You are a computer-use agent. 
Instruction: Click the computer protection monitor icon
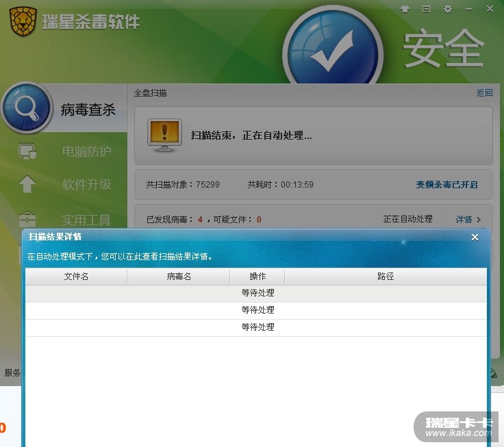tap(27, 151)
